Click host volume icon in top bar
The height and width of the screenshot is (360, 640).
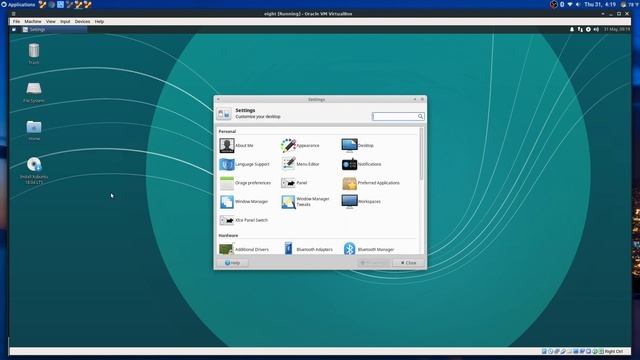coord(578,4)
